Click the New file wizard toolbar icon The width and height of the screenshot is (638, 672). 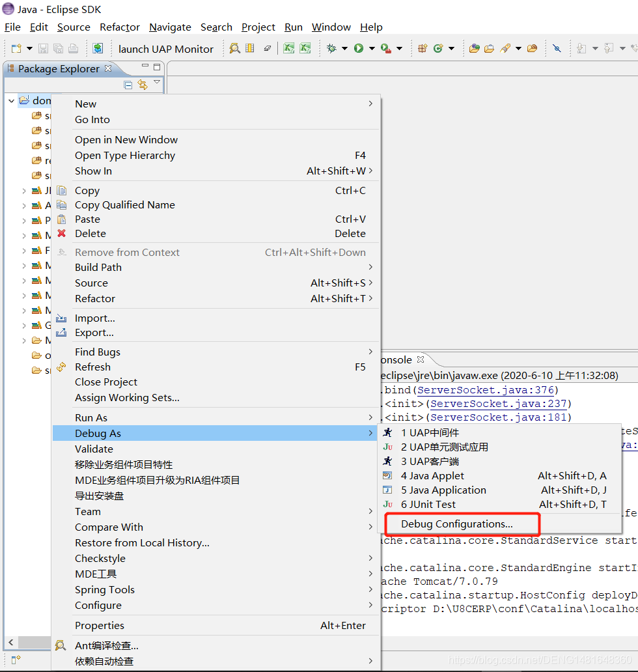click(x=16, y=48)
